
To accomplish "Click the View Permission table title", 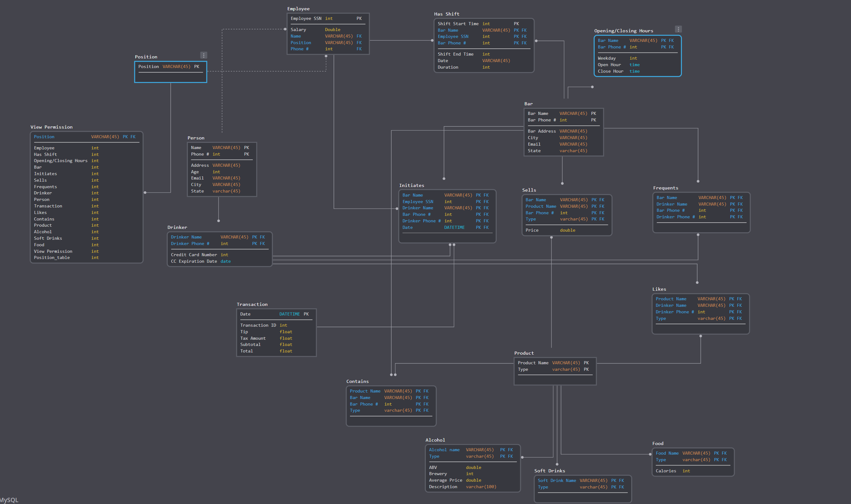I will click(x=52, y=127).
